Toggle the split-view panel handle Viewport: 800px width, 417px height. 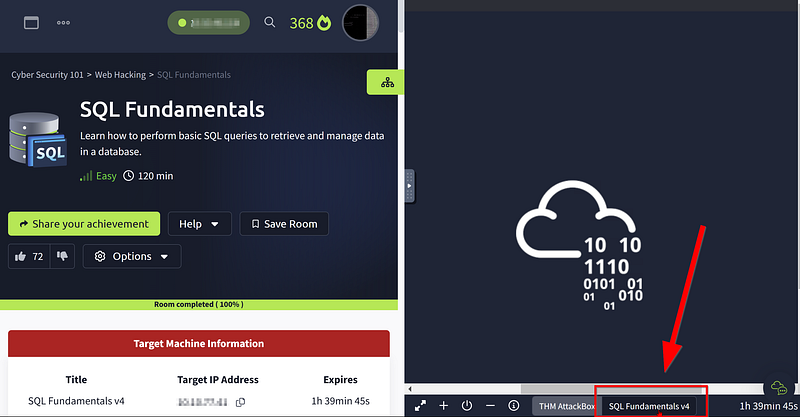click(x=409, y=186)
